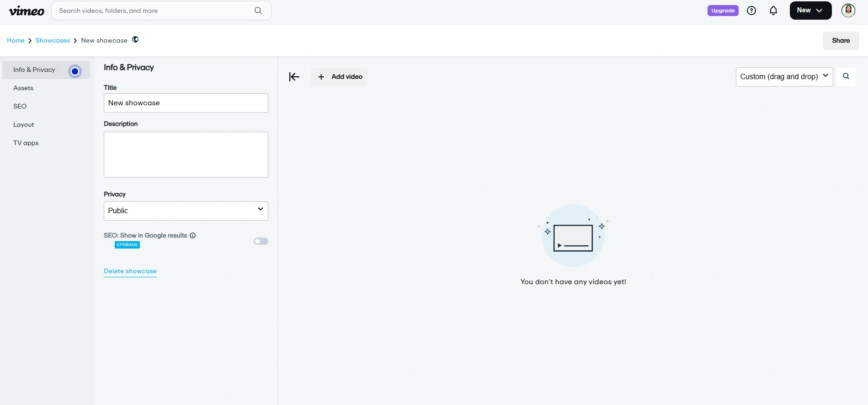868x405 pixels.
Task: Select the Info & Privacy tab
Action: [46, 70]
